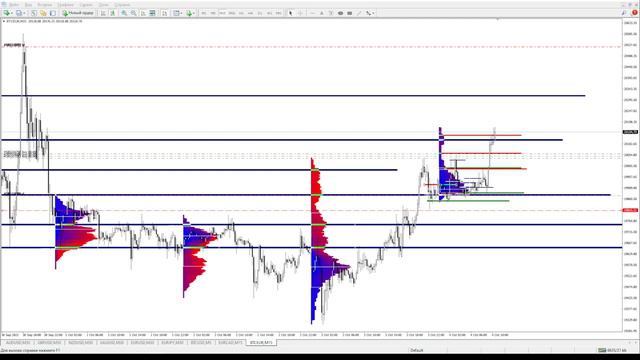Expand the Profiles dropdown arrow

[24, 13]
